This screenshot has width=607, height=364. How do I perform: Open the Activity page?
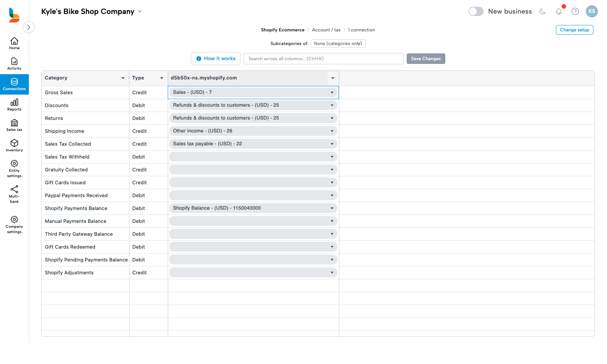pos(14,64)
